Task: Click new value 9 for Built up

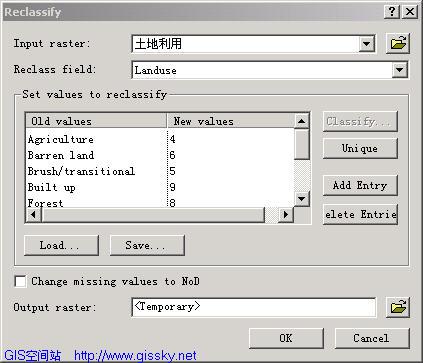Action: pyautogui.click(x=172, y=187)
